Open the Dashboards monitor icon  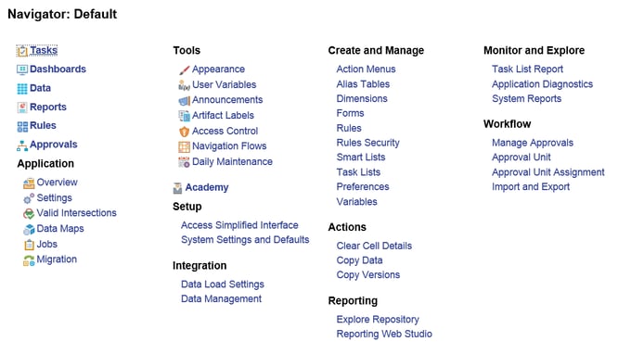pyautogui.click(x=21, y=70)
